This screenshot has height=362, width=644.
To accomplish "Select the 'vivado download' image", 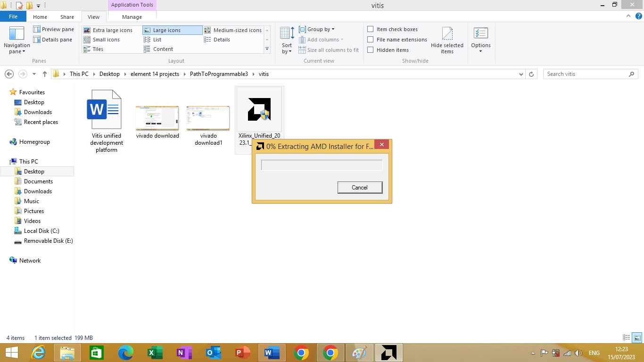I will point(157,122).
